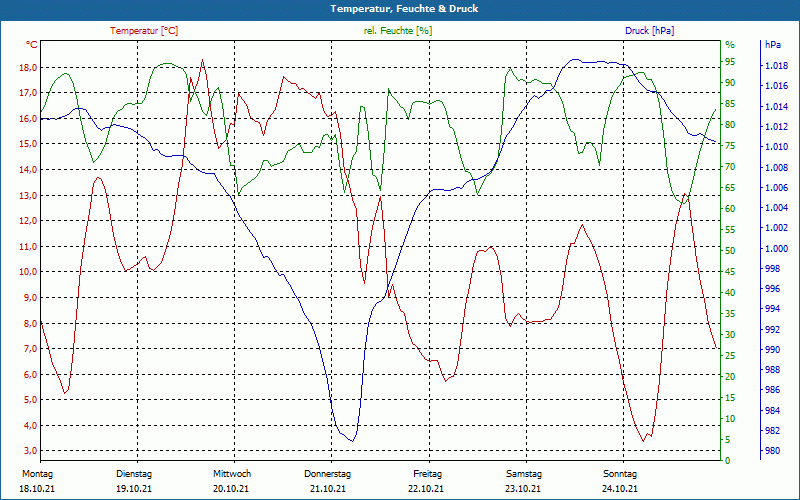Viewport: 800px width, 500px height.
Task: Select the green 'rel. Feuchte [%]' legend label
Action: 397,31
